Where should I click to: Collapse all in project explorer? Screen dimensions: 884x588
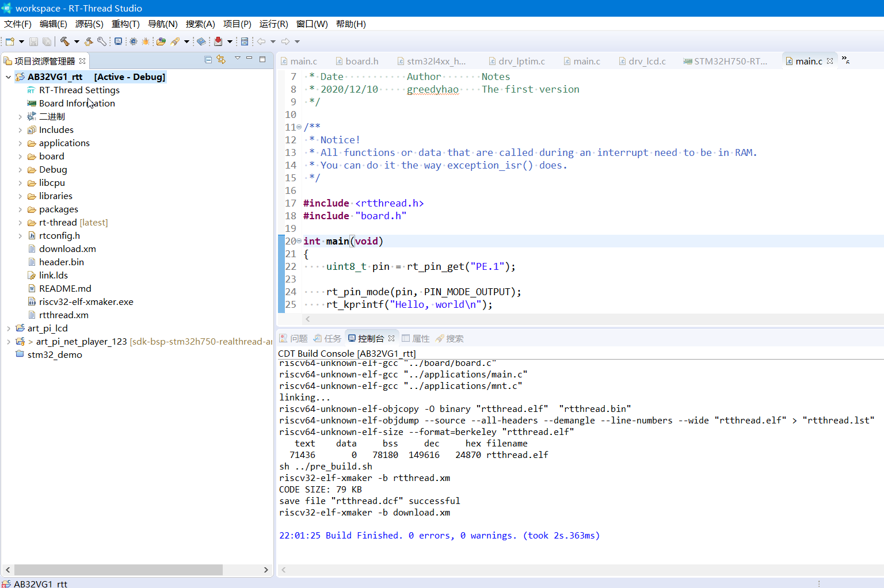[x=208, y=59]
